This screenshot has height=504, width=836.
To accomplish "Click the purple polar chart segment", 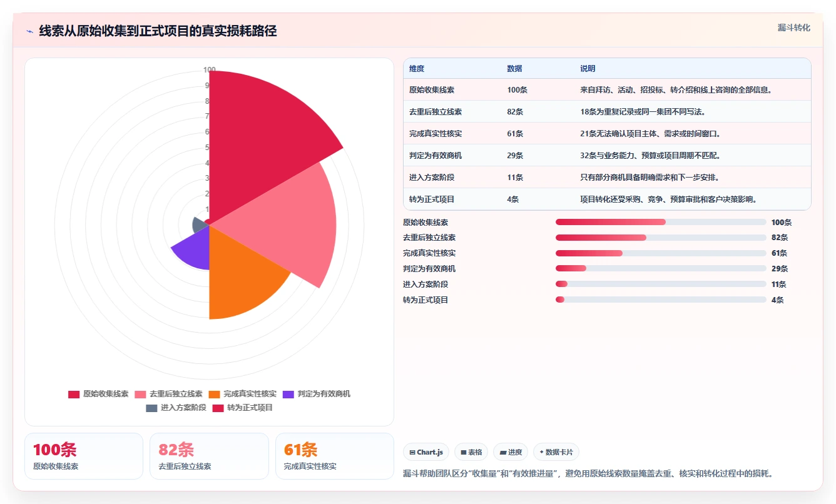I will [194, 249].
